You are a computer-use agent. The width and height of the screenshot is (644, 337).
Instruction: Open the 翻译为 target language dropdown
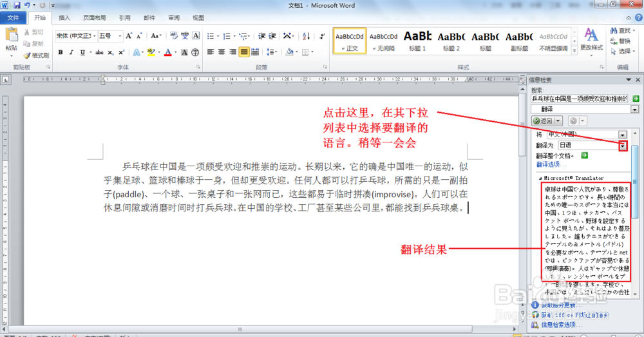click(623, 146)
